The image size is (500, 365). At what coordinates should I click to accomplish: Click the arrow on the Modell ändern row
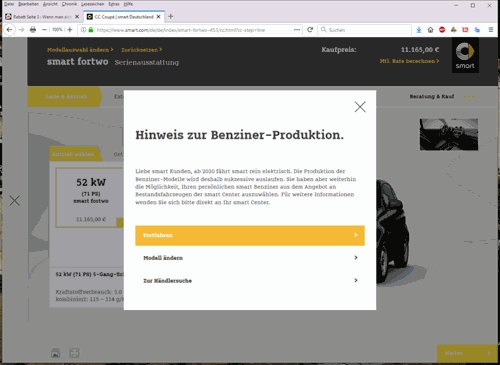pyautogui.click(x=356, y=258)
